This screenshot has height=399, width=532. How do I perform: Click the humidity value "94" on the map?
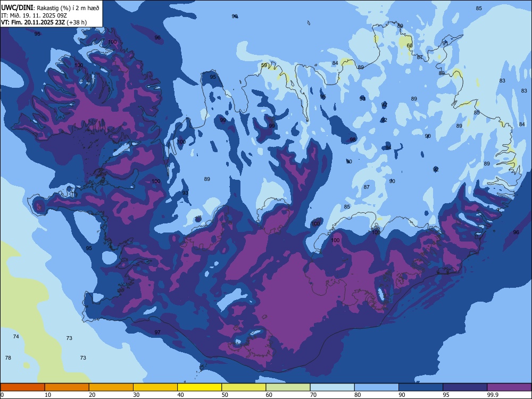[x=388, y=147]
